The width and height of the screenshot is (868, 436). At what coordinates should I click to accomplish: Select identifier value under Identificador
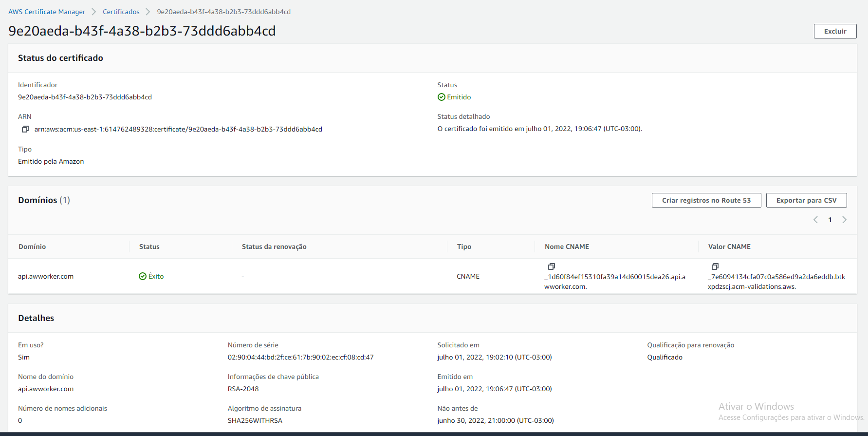pyautogui.click(x=85, y=97)
